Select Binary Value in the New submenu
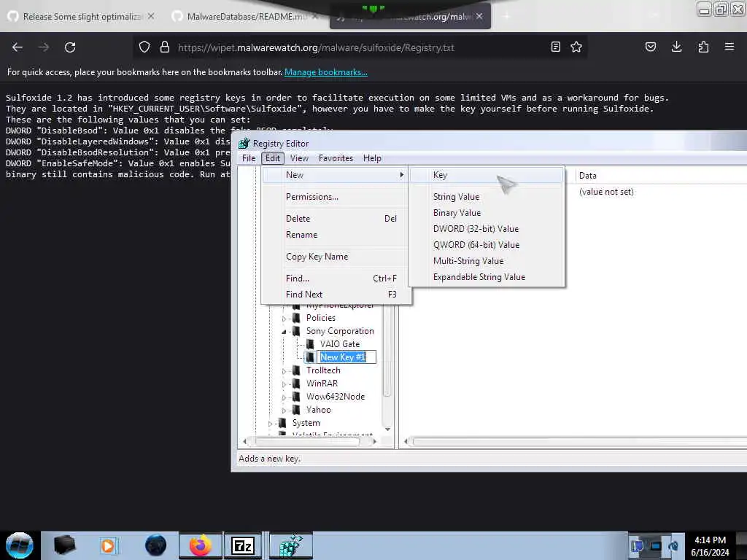 coord(487,213)
